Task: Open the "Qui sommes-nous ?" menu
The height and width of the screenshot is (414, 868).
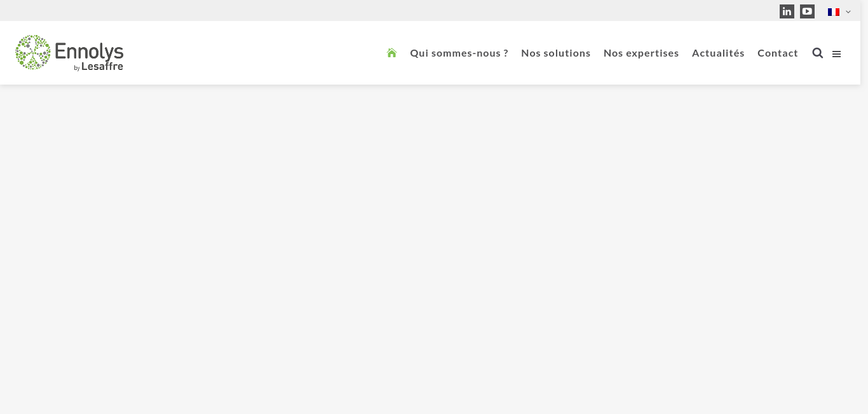Action: coord(459,53)
